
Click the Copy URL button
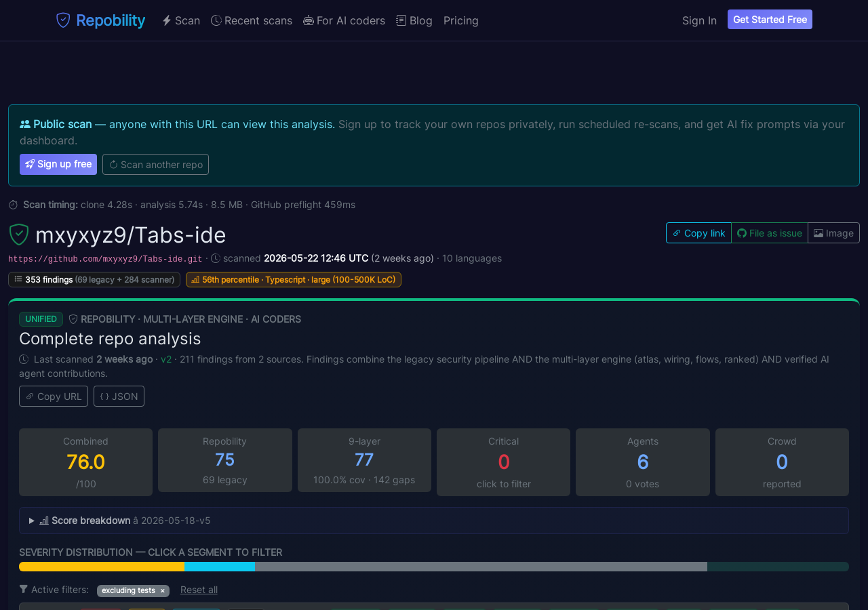click(x=54, y=396)
